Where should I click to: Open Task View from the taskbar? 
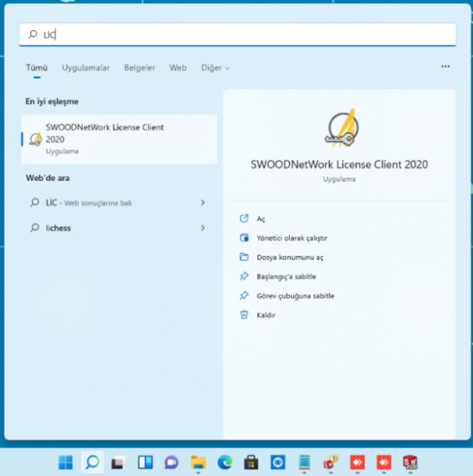[x=119, y=462]
